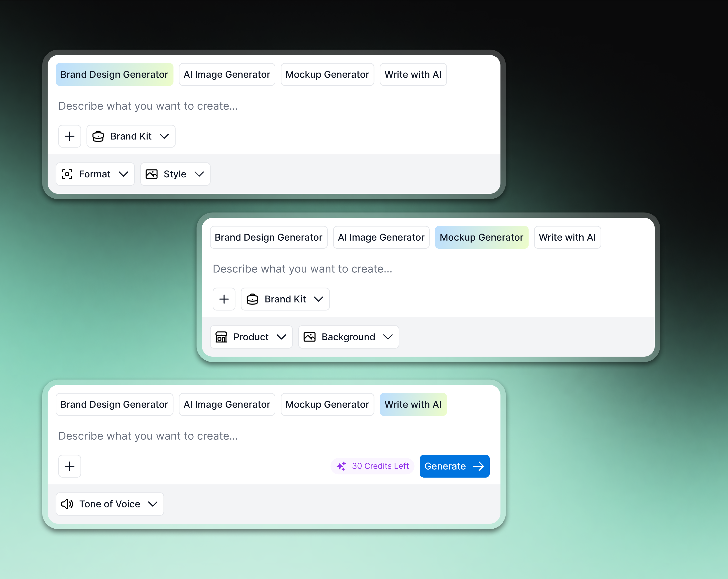Switch to AI Image Generator in middle card

381,237
